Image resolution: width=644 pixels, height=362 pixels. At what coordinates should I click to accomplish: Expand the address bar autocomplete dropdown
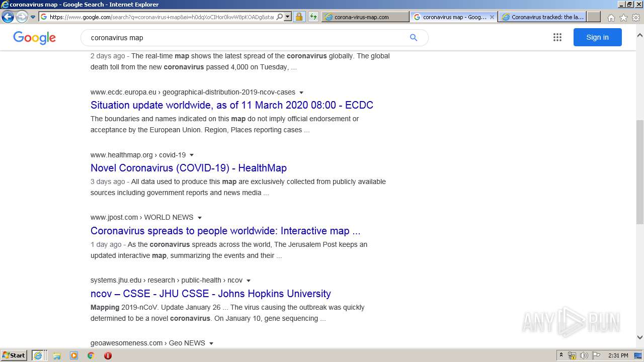(x=288, y=17)
